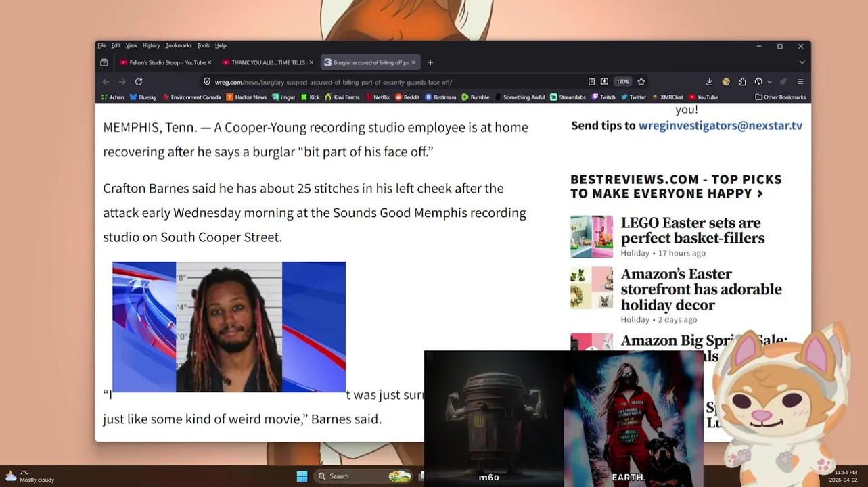Open the Help menu
Viewport: 868px width, 487px height.
(221, 45)
